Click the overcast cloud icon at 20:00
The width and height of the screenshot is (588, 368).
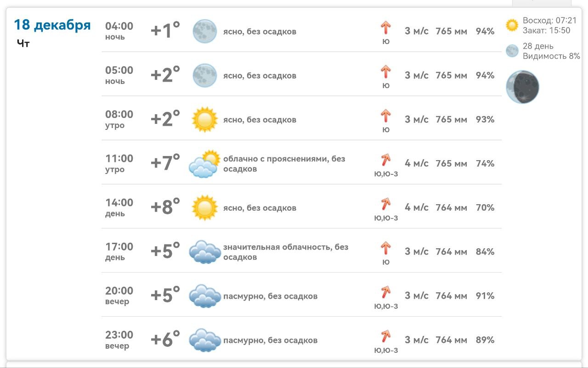click(x=205, y=296)
